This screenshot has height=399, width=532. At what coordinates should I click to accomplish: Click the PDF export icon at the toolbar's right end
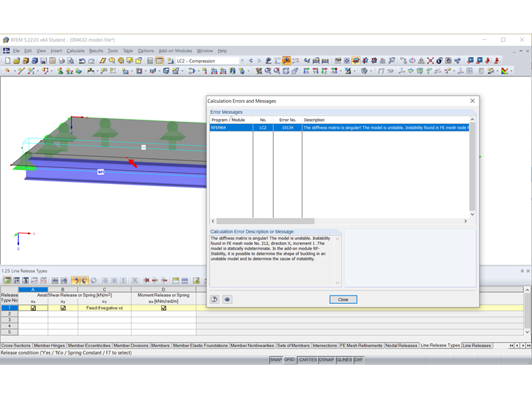(x=497, y=61)
